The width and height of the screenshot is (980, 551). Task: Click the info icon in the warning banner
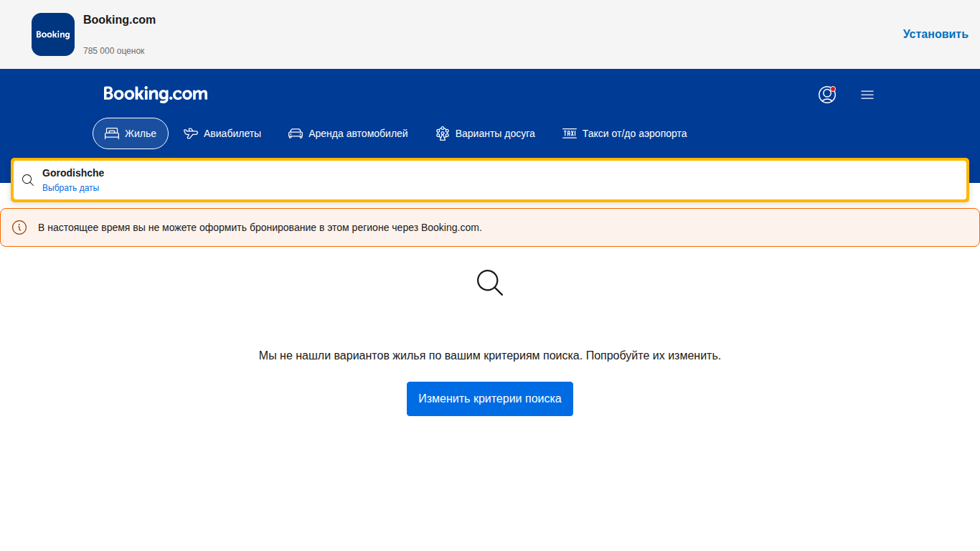click(19, 227)
